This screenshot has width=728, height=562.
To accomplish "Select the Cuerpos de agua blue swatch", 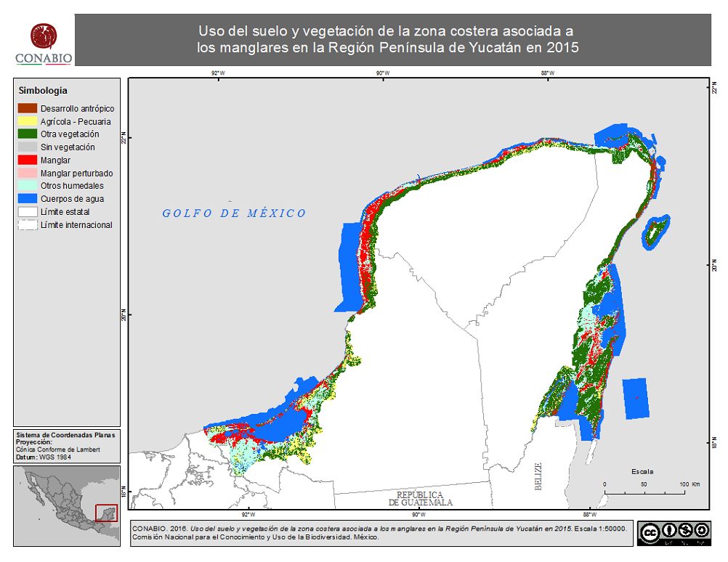I will click(x=28, y=199).
